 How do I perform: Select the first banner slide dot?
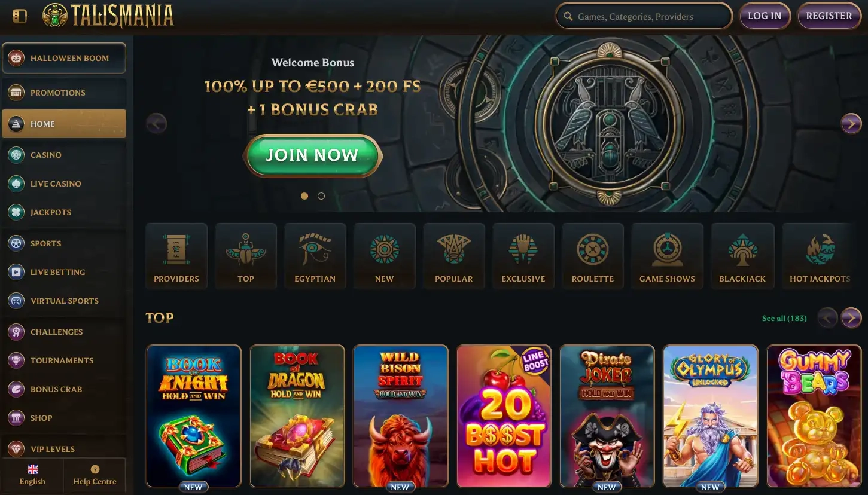304,196
